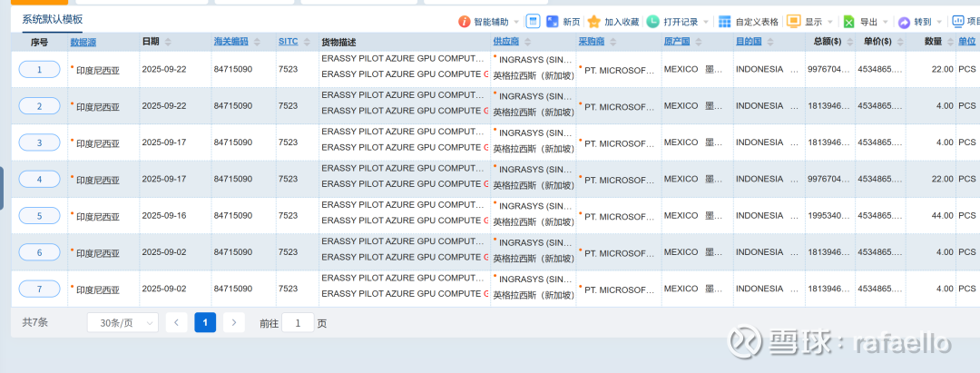
Task: Click the left edge panel collapse handle
Action: coord(2,188)
